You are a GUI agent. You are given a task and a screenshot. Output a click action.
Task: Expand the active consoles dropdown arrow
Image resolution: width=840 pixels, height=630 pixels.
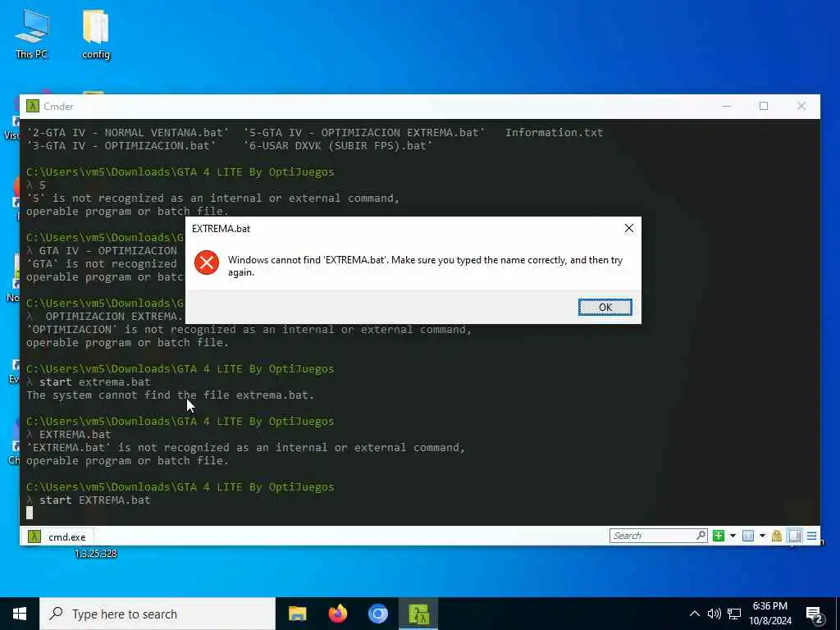pyautogui.click(x=762, y=536)
